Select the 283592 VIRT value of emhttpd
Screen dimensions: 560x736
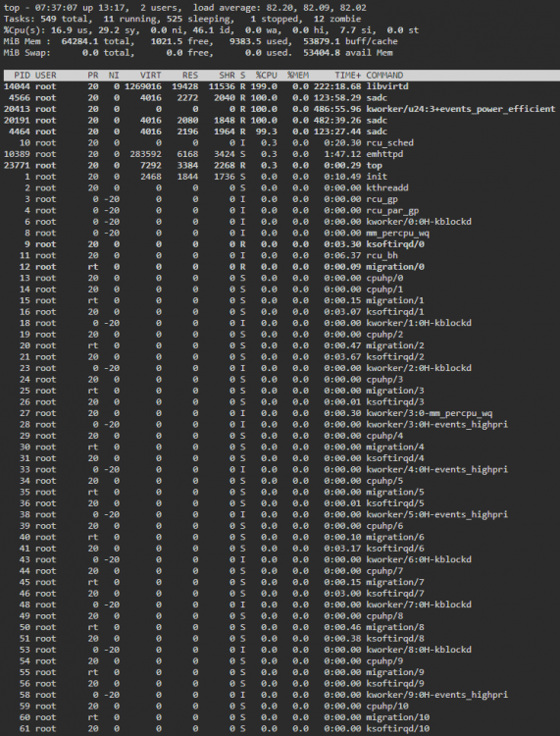tap(145, 154)
